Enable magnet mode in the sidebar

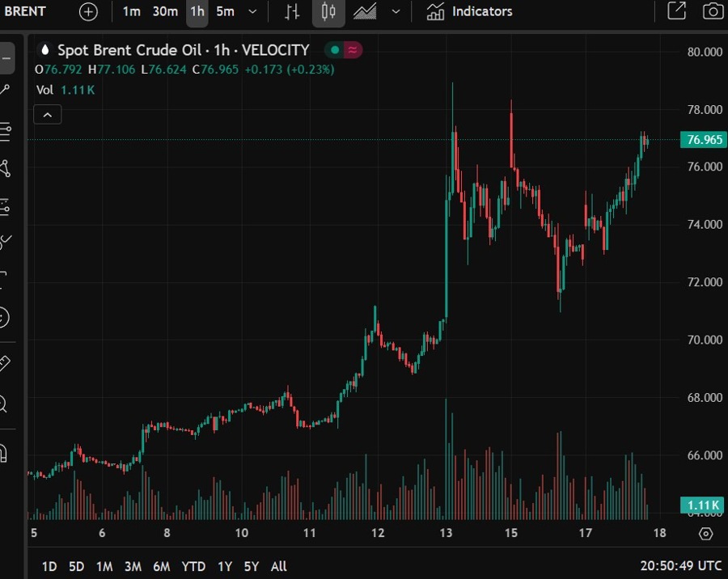(4, 453)
